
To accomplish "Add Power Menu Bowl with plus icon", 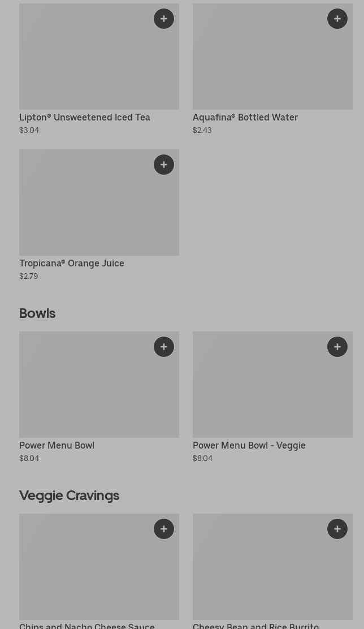I will point(164,347).
